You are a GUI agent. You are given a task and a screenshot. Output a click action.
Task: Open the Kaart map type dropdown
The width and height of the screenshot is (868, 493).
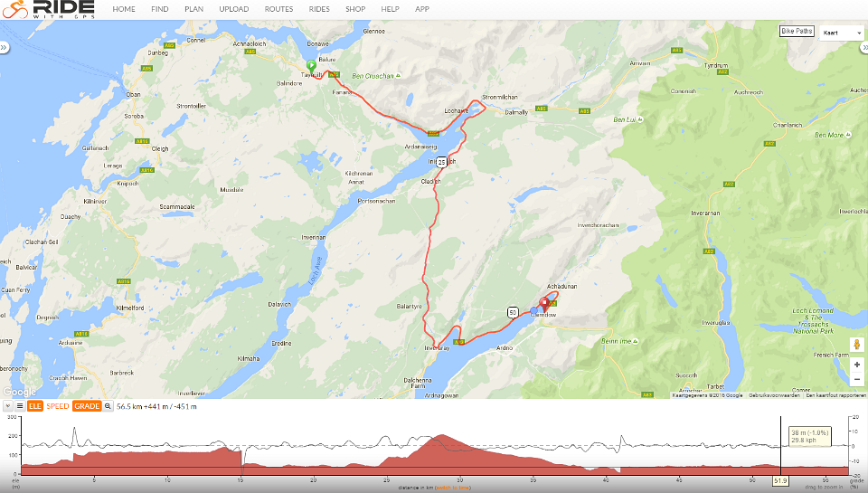[x=842, y=33]
